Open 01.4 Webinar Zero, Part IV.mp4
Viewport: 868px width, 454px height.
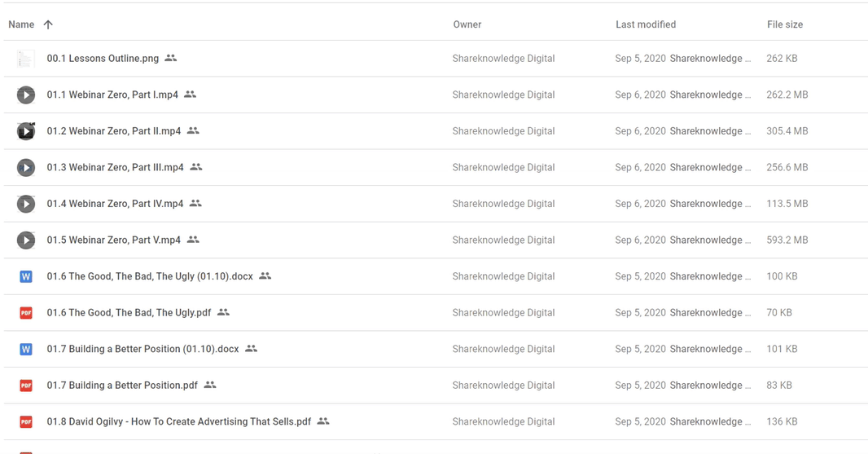(x=115, y=204)
